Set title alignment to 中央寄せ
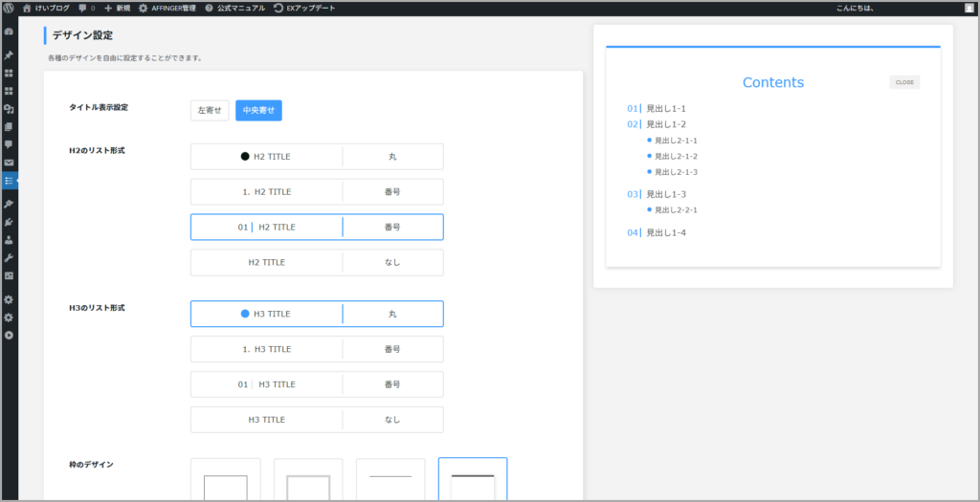The height and width of the screenshot is (502, 980). 258,111
